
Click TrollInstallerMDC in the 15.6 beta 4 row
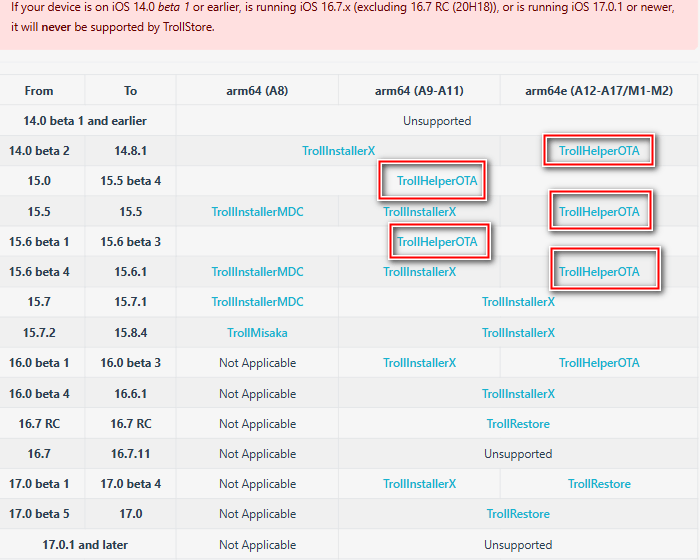(x=257, y=272)
